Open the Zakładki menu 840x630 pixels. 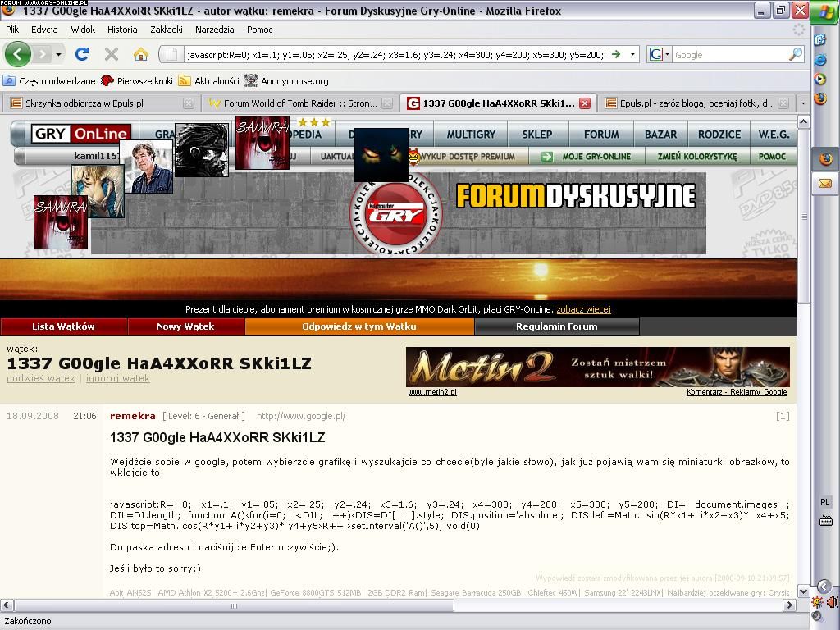click(x=166, y=30)
